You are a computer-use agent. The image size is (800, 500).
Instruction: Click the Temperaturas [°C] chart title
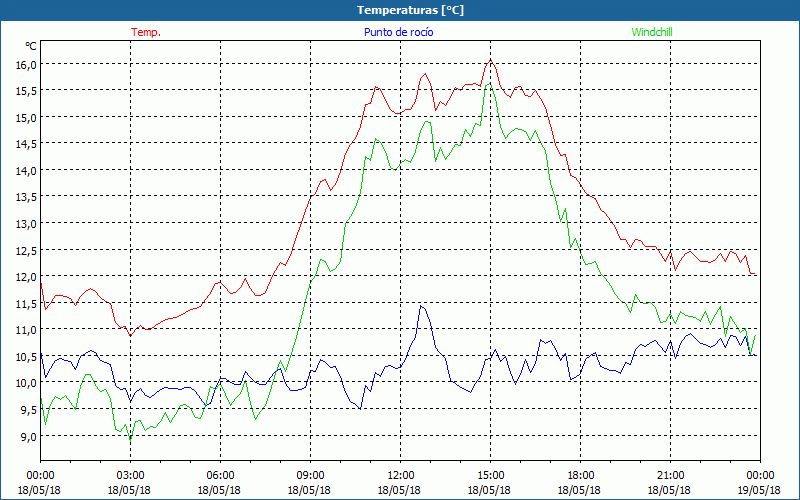click(x=410, y=10)
